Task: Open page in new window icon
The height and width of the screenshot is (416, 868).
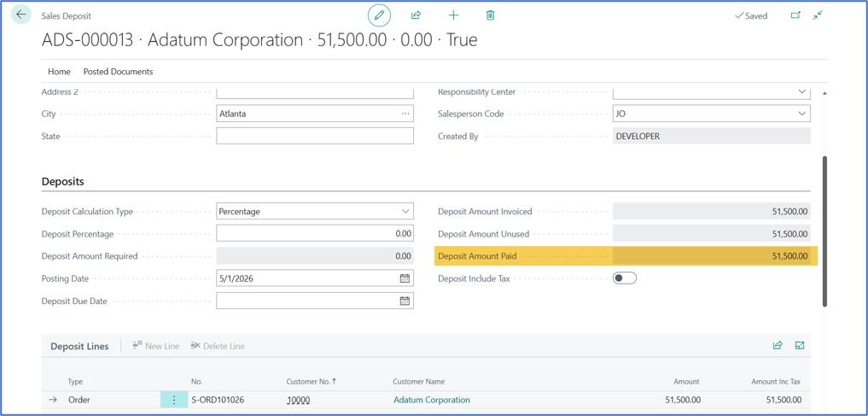Action: pos(795,15)
